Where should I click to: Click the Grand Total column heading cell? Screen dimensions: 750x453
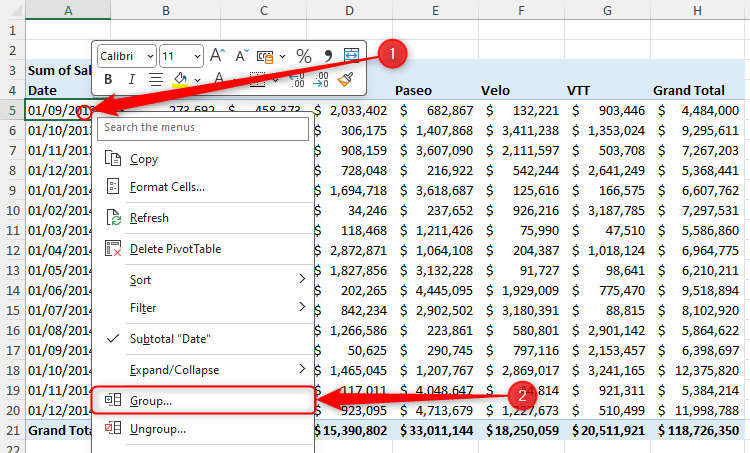click(x=698, y=90)
